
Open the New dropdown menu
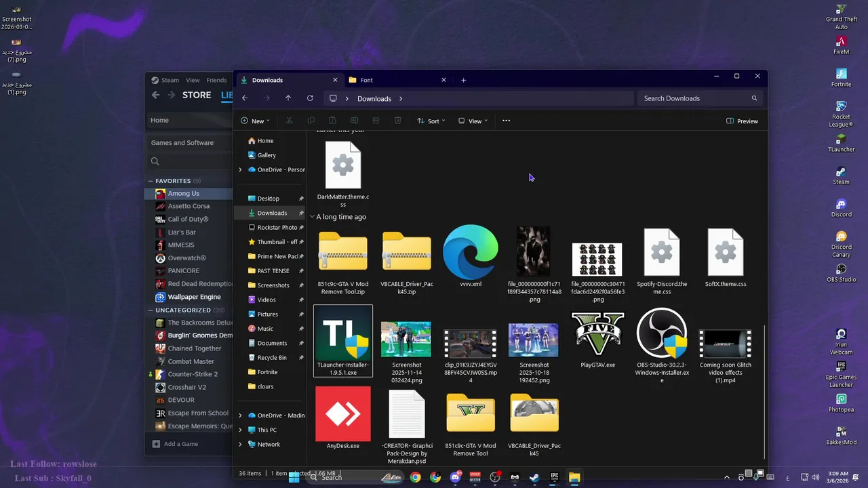pyautogui.click(x=255, y=121)
